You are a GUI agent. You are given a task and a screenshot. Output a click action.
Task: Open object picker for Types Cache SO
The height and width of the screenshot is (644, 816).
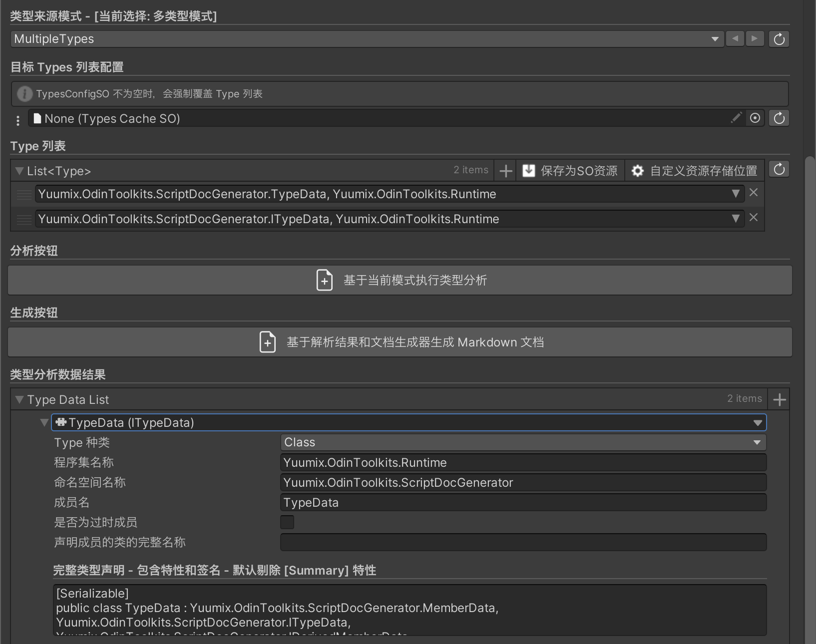pos(755,118)
